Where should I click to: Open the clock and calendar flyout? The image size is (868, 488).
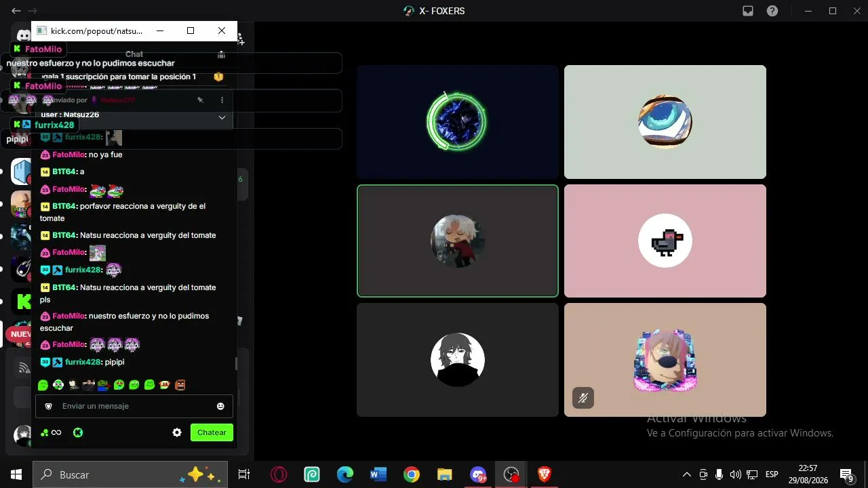pos(808,474)
